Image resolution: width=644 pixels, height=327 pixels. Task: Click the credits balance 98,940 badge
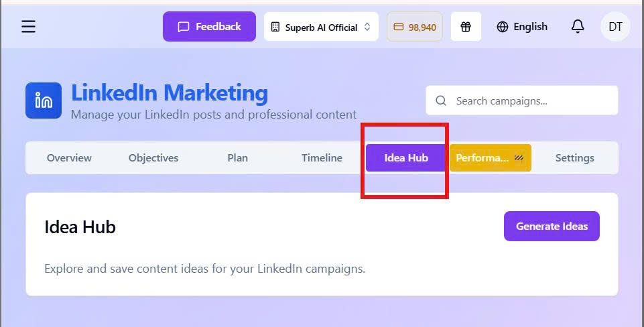[x=415, y=27]
